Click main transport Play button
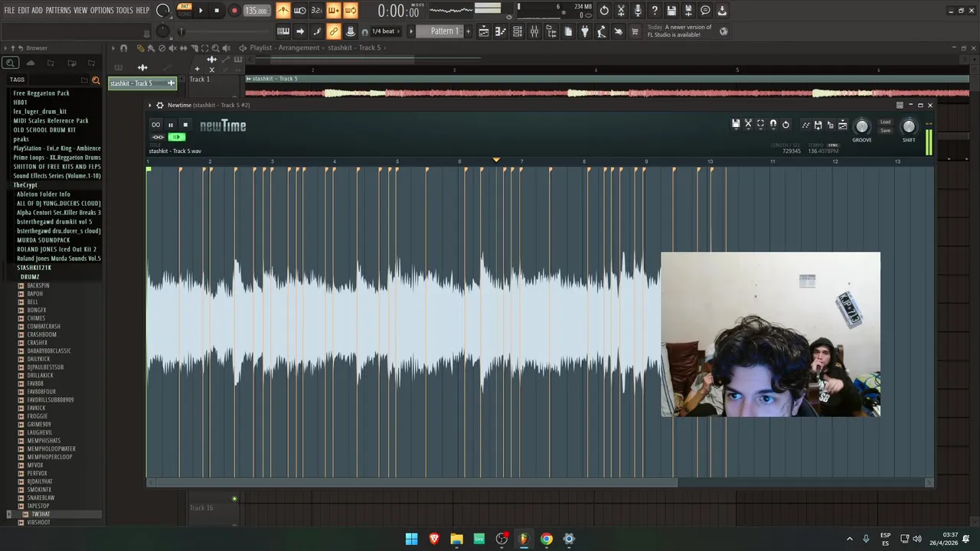The width and height of the screenshot is (980, 551). tap(201, 11)
